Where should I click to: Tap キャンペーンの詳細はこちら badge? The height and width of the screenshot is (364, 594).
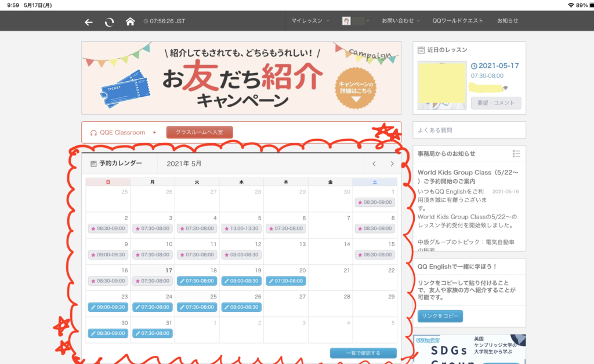click(x=356, y=89)
